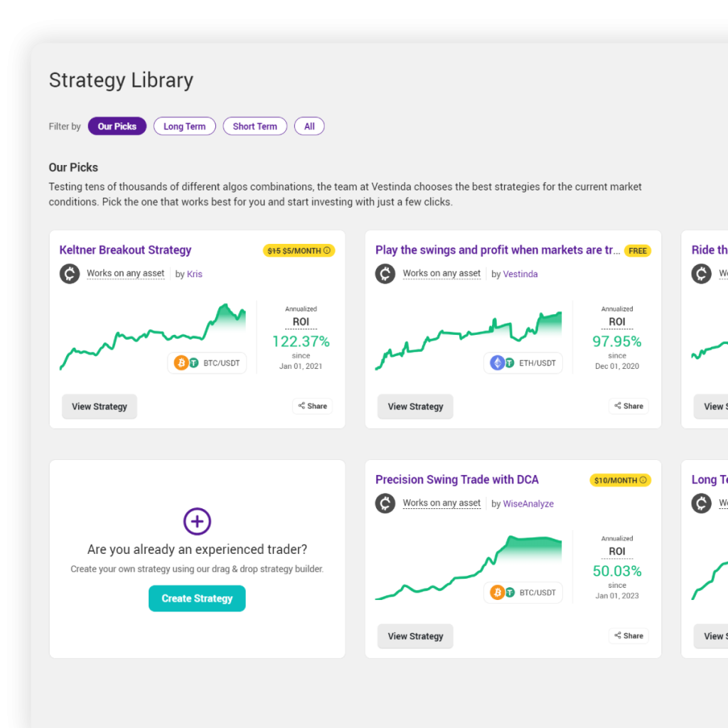Click the Bitcoin icon in the BTC/USDT badge
728x728 pixels.
pos(182,363)
